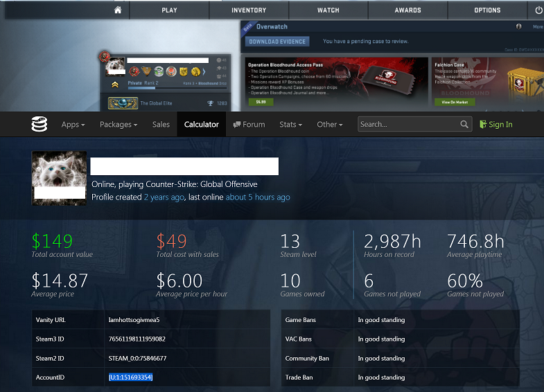Click the globe commendation icon showing 46
The width and height of the screenshot is (544, 392).
[219, 60]
